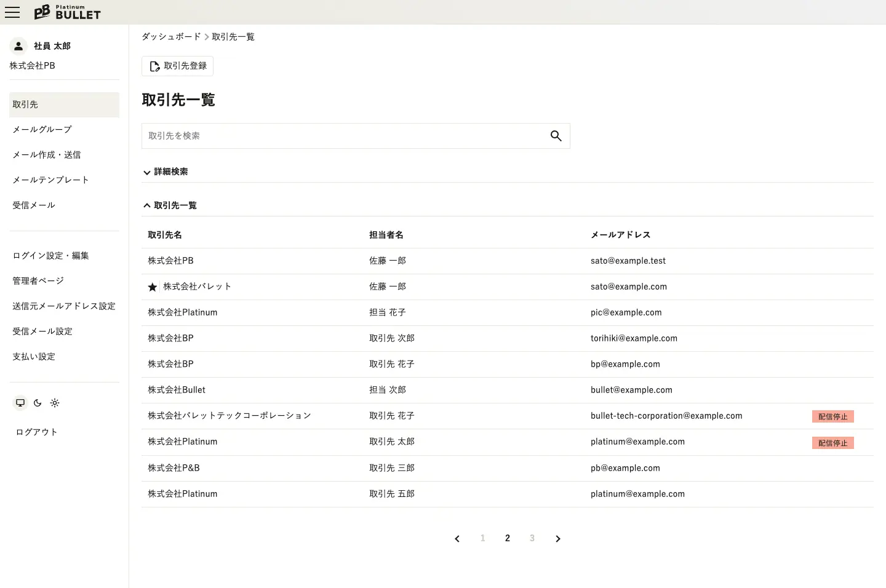Image resolution: width=886 pixels, height=588 pixels.
Task: Click the user avatar icon
Action: [x=18, y=46]
